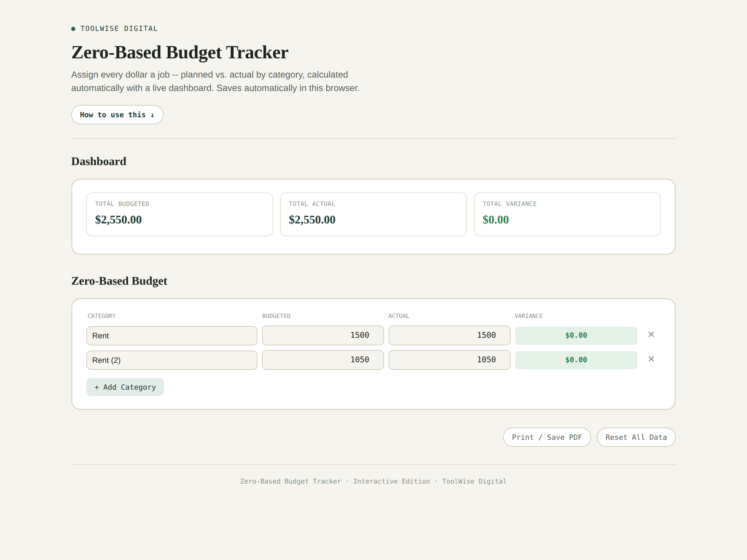Focus the Rent (2) budgeted amount 1050
The width and height of the screenshot is (747, 560).
click(323, 360)
